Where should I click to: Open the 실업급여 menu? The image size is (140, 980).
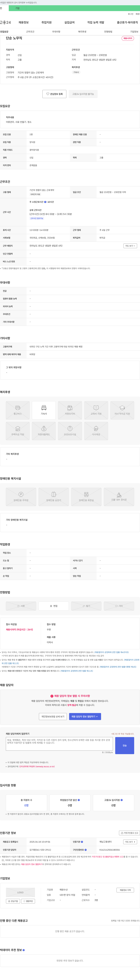69,22
